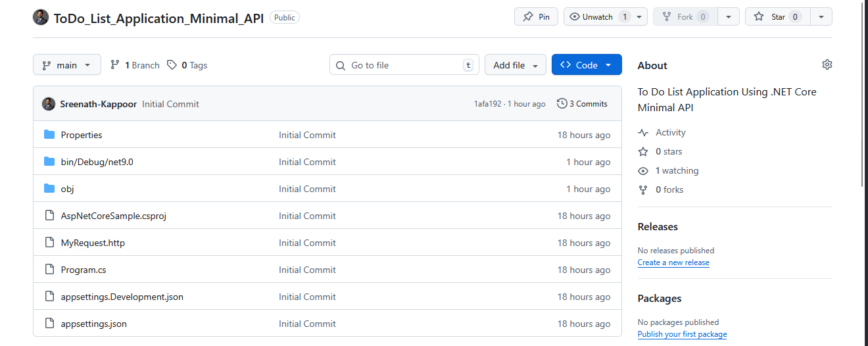Image resolution: width=868 pixels, height=346 pixels.
Task: Click the ToDo_List_Application_Minimal_API repository title
Action: pos(158,18)
